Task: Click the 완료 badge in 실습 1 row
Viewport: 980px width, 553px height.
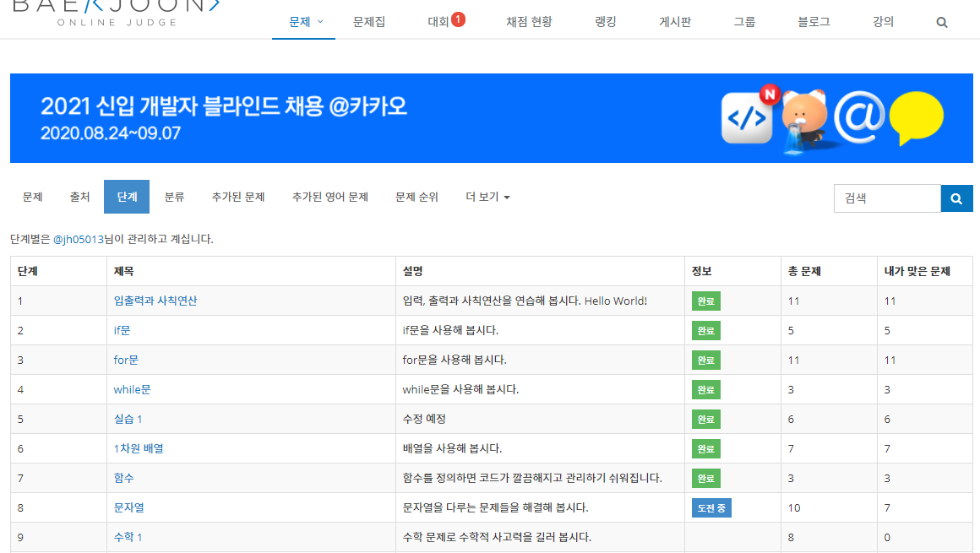Action: [705, 420]
